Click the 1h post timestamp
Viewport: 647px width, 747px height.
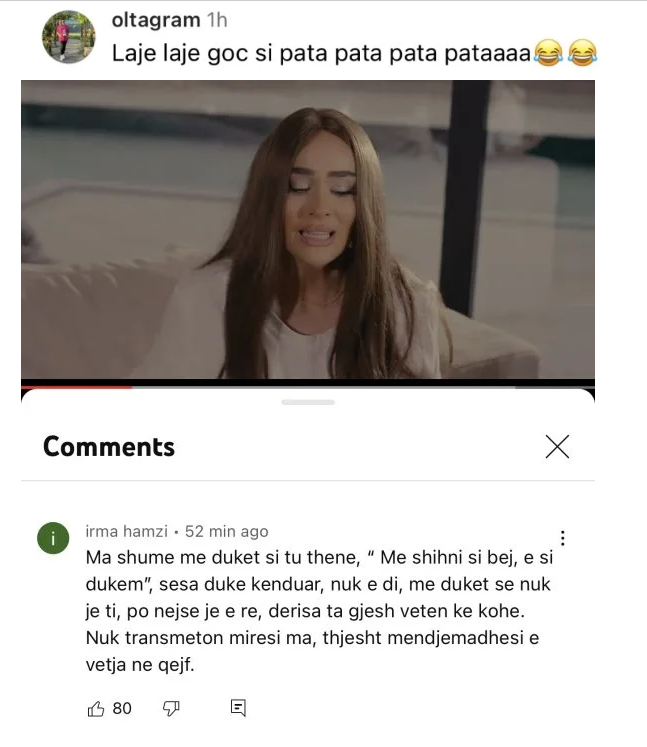(217, 20)
